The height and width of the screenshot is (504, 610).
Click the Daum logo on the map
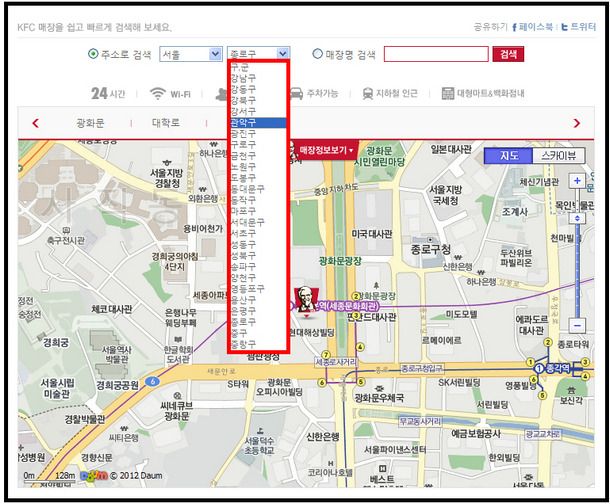coord(93,475)
